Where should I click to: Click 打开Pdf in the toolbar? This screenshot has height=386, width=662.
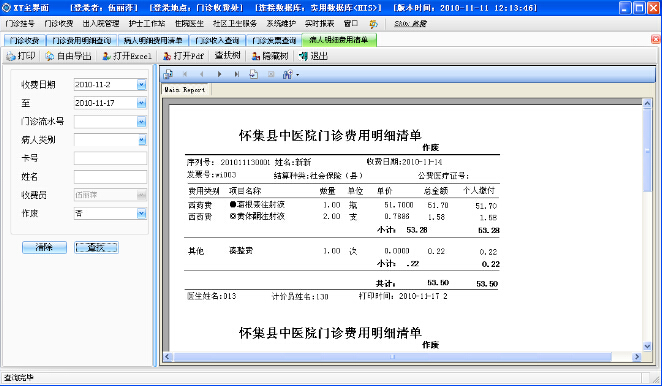(x=184, y=56)
